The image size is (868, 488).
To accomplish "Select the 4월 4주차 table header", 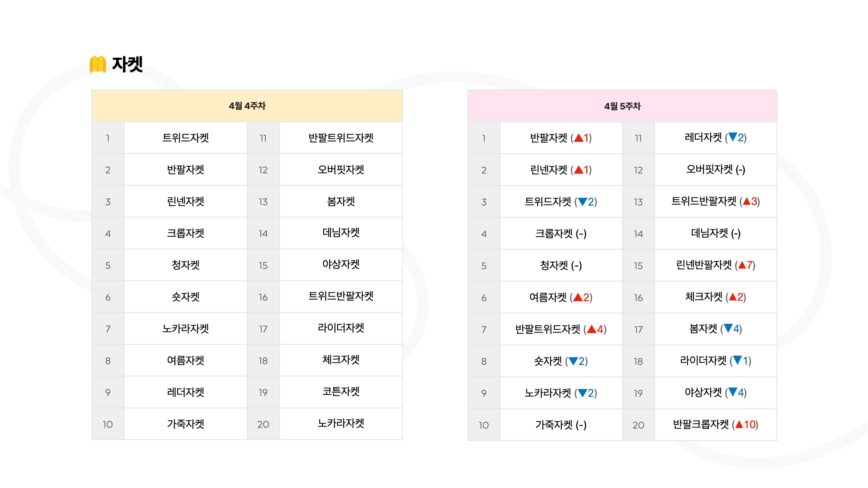I will pos(247,106).
